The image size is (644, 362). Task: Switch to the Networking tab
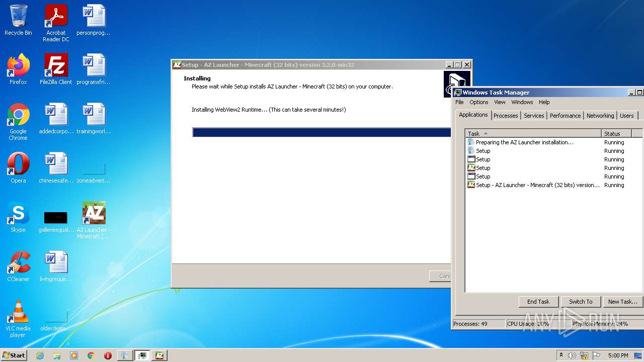coord(600,116)
